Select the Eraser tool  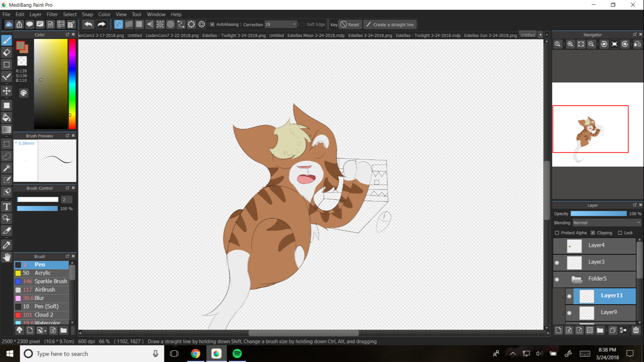click(7, 52)
